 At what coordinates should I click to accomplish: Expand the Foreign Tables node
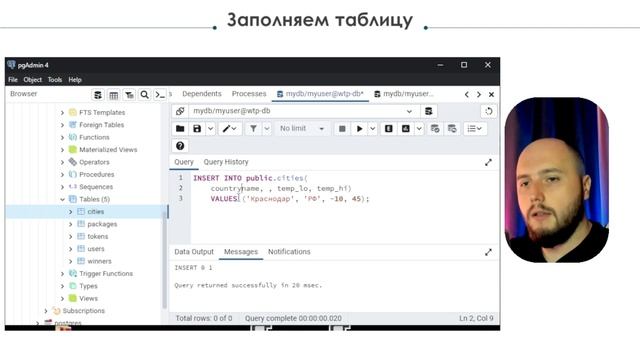tap(62, 125)
